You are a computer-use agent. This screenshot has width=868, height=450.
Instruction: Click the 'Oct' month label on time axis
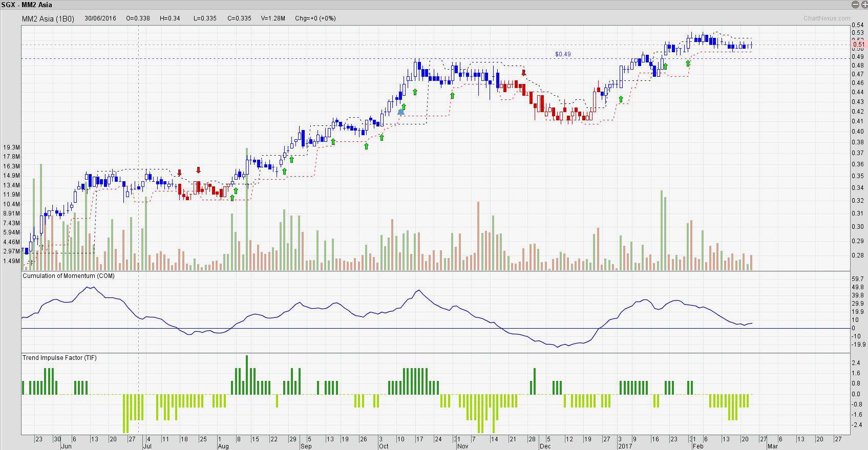tap(384, 446)
